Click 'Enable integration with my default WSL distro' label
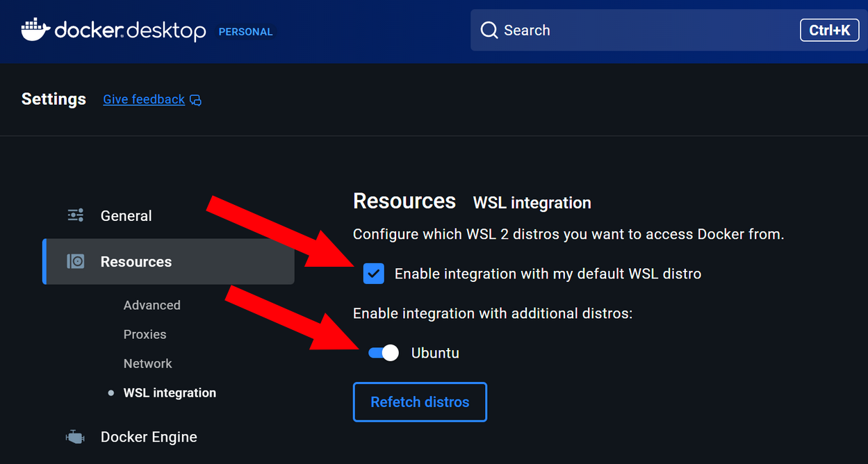This screenshot has width=868, height=464. 548,274
